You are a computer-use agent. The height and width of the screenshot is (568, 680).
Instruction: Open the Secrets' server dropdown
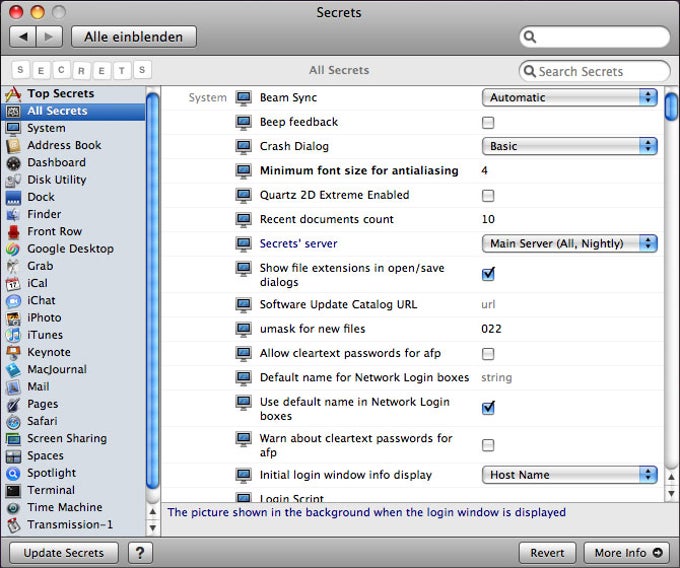point(569,244)
